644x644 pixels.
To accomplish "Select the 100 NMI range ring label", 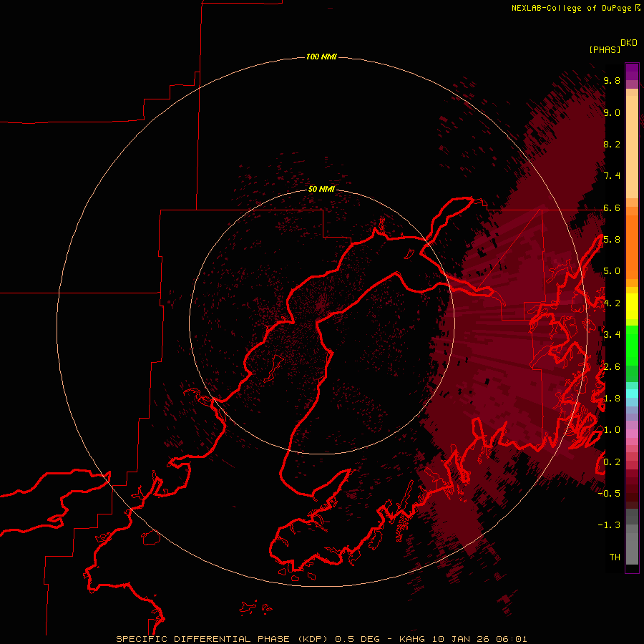I will click(x=321, y=57).
